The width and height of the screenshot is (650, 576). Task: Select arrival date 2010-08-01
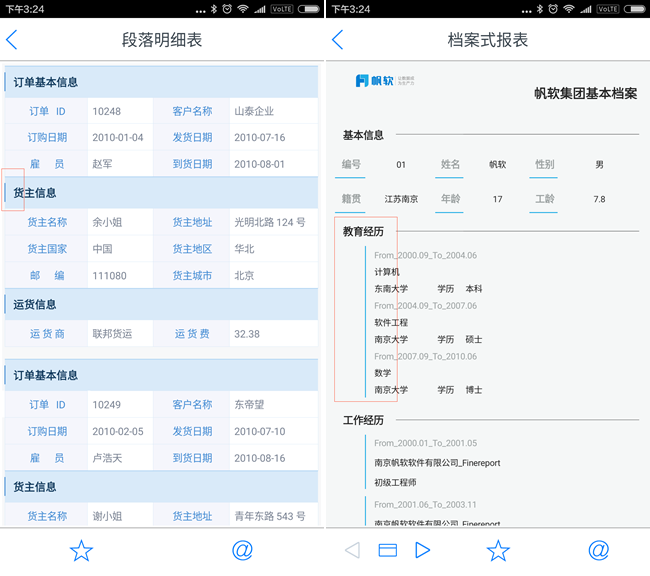[x=260, y=164]
